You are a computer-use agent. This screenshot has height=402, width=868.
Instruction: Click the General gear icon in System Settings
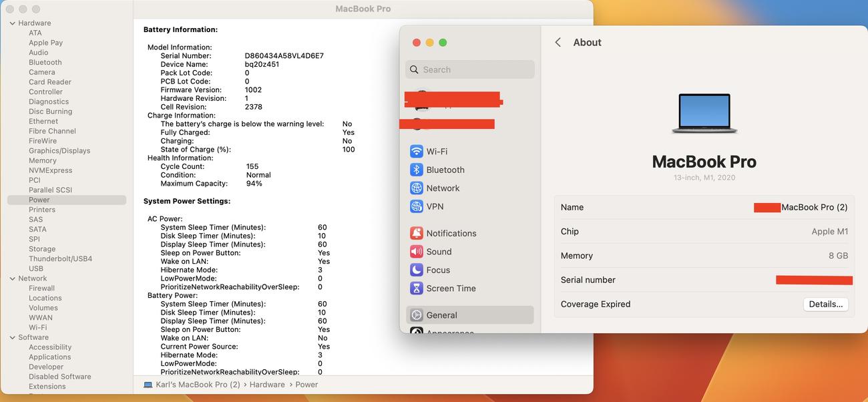point(417,315)
